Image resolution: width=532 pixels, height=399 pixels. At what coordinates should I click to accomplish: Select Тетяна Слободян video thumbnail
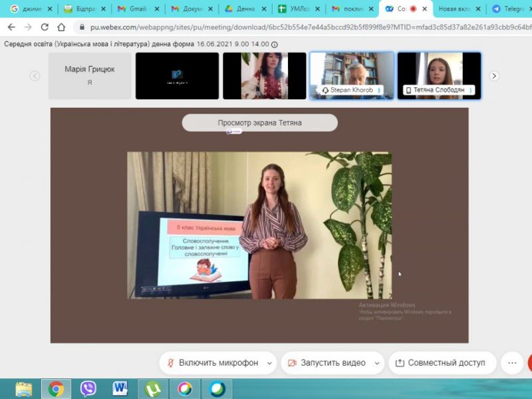438,76
